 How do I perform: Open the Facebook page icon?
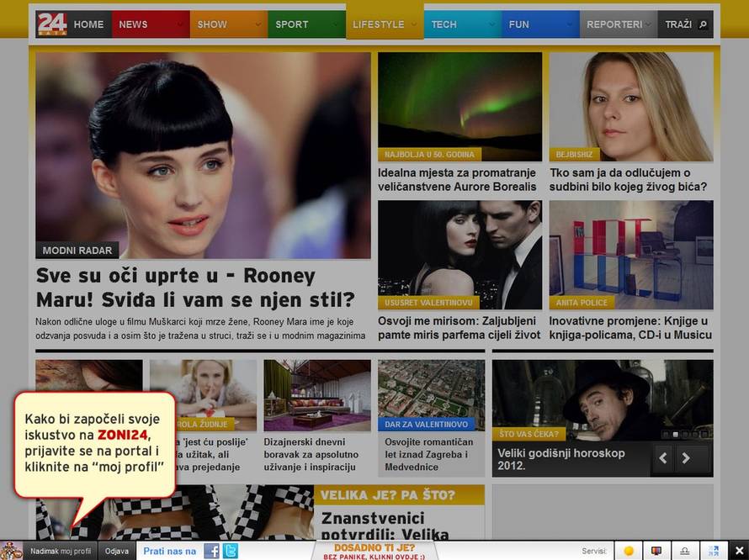pos(212,552)
